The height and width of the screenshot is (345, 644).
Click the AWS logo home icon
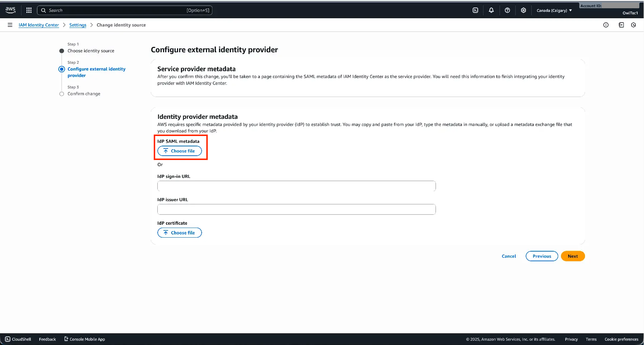[x=10, y=10]
